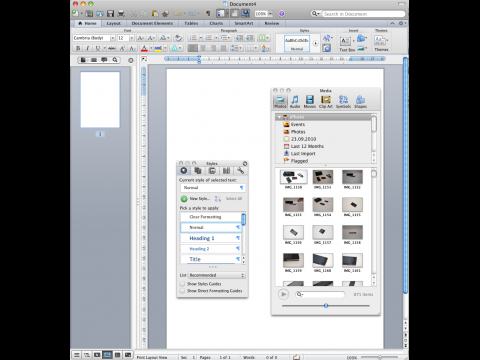Viewport: 480px width, 360px height.
Task: Switch to Outline view button in status bar
Action: point(87,355)
